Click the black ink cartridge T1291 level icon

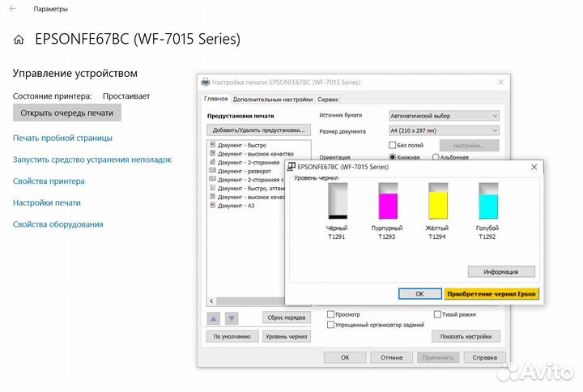(338, 201)
